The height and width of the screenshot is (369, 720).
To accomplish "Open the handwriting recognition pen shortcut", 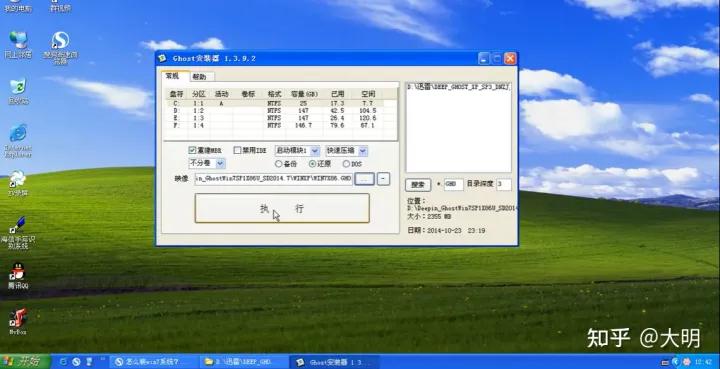I will 18,233.
